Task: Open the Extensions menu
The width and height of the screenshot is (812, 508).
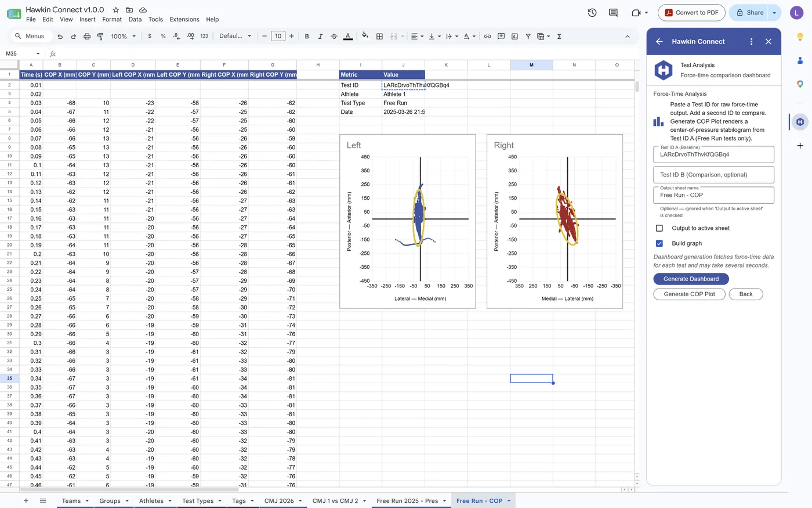Action: click(x=184, y=20)
